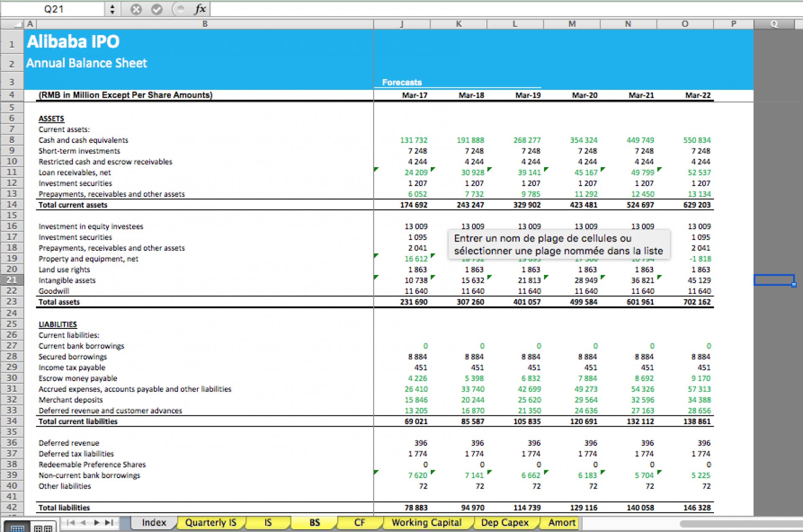The image size is (803, 532).
Task: Select column M header
Action: point(572,24)
